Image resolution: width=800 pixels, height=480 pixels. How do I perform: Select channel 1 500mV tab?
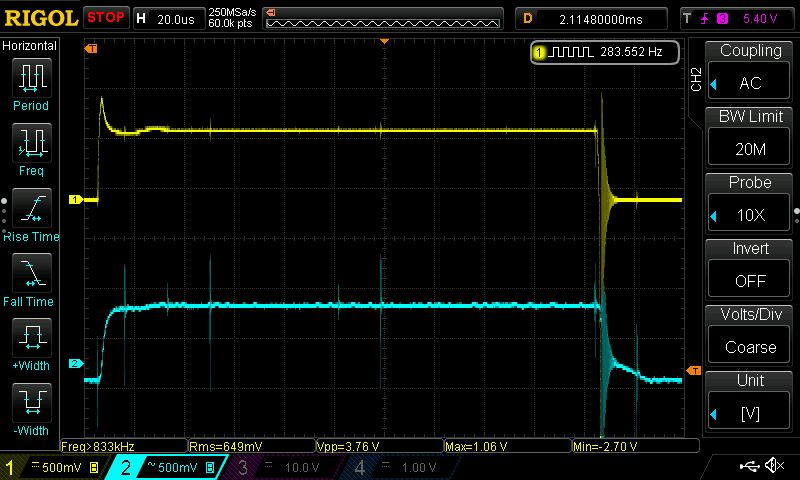(54, 467)
